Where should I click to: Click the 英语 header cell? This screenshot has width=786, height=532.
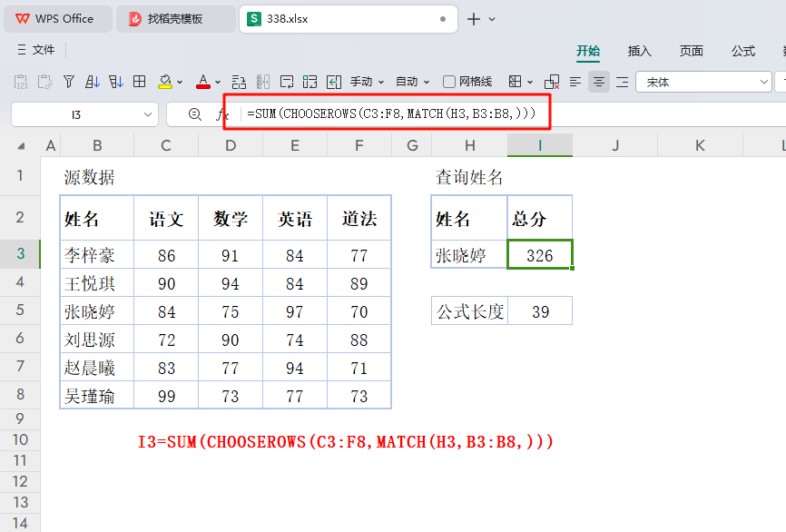pos(295,218)
